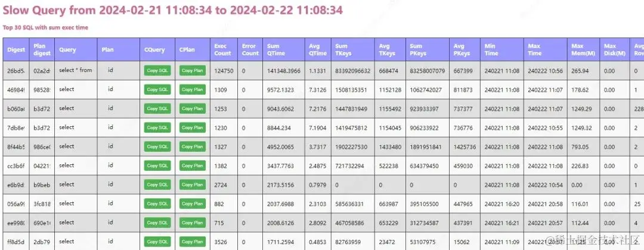Click the Digest column header

[16, 49]
